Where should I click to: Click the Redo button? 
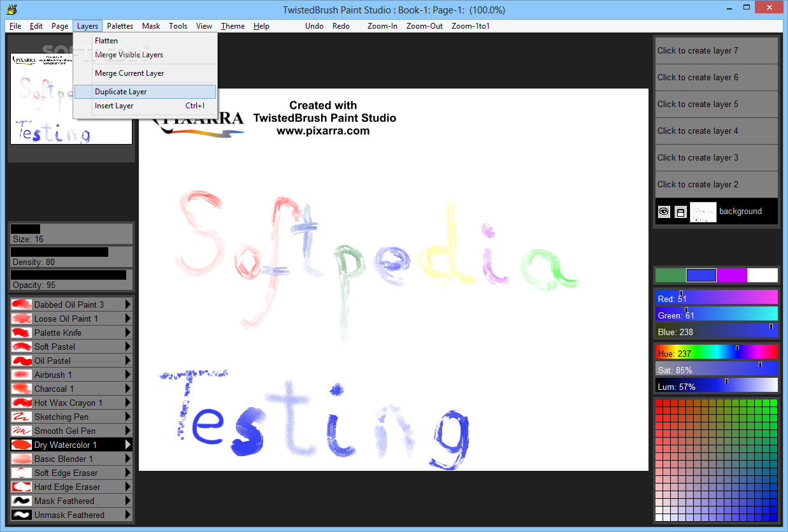[x=341, y=26]
